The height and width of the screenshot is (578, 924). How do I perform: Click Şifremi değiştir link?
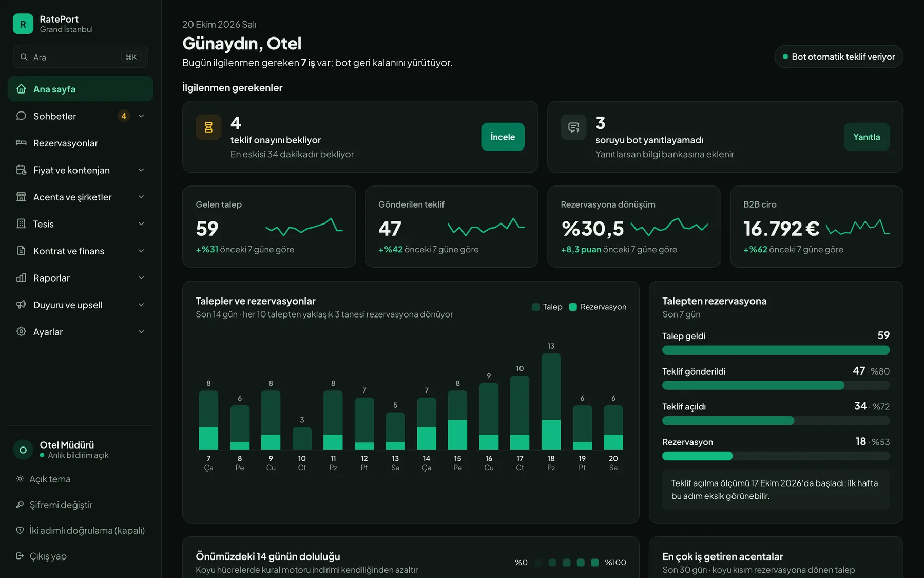61,505
